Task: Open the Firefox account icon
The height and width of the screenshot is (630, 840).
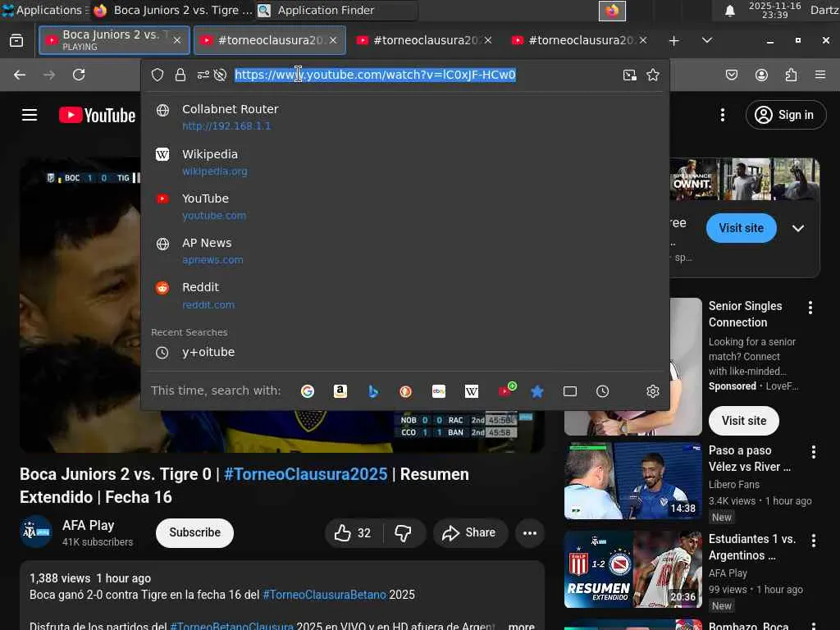Action: point(762,75)
